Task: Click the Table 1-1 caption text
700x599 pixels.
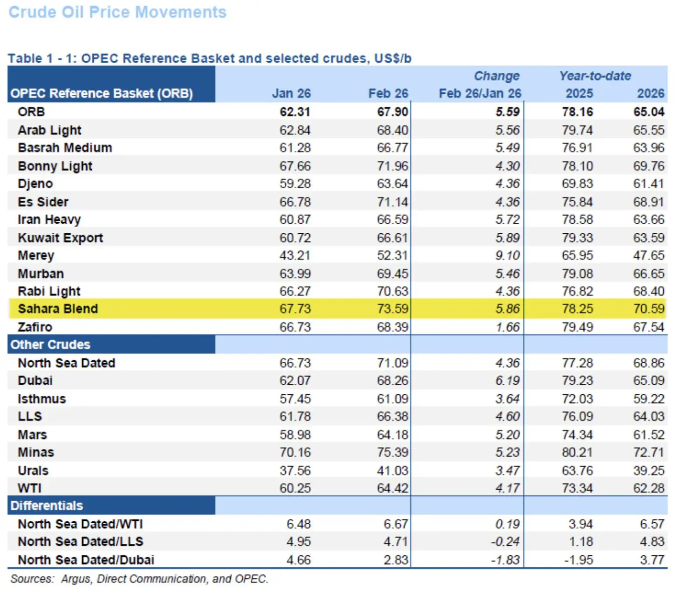Action: [x=209, y=58]
